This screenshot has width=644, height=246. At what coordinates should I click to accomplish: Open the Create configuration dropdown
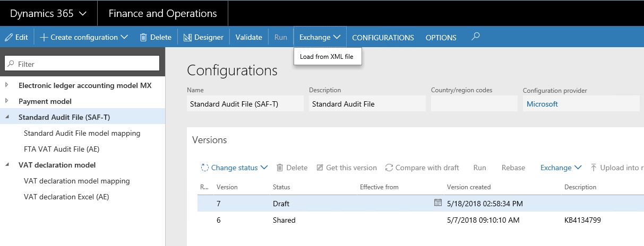[84, 37]
